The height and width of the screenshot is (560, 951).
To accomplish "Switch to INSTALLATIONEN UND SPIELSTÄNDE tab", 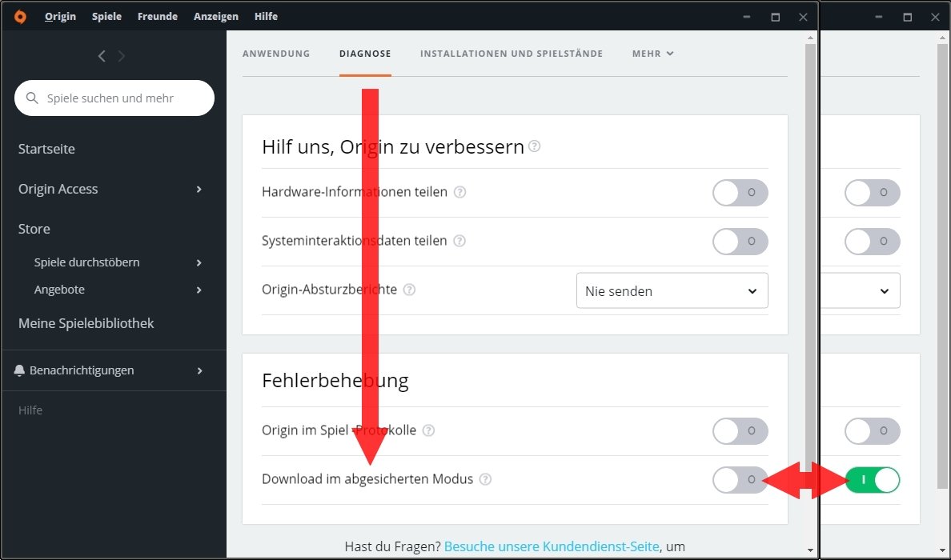I will 512,54.
